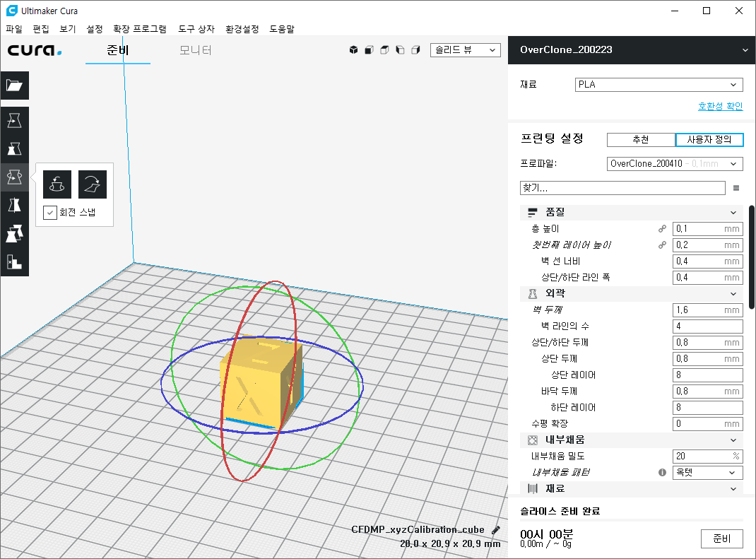Click the Lay flat icon
756x559 pixels.
92,184
